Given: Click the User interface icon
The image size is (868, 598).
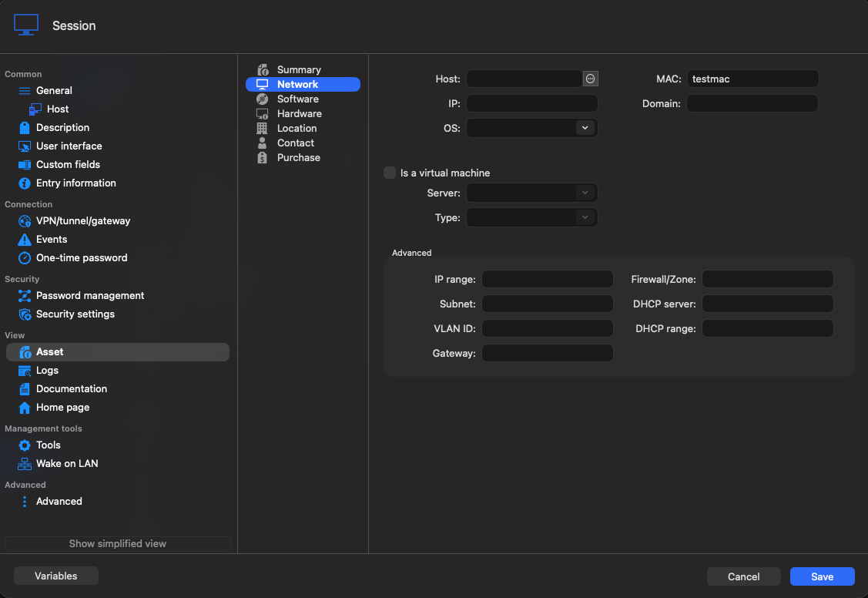Looking at the screenshot, I should (25, 146).
